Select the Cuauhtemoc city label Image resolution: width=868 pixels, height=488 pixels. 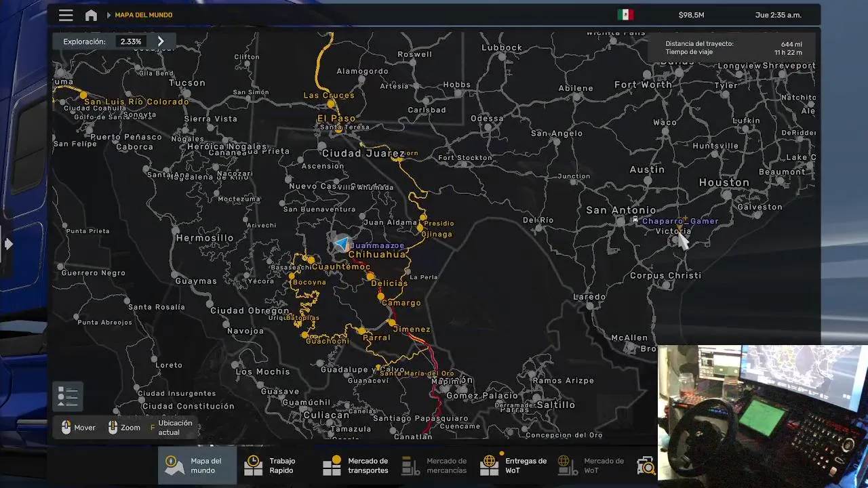(341, 266)
